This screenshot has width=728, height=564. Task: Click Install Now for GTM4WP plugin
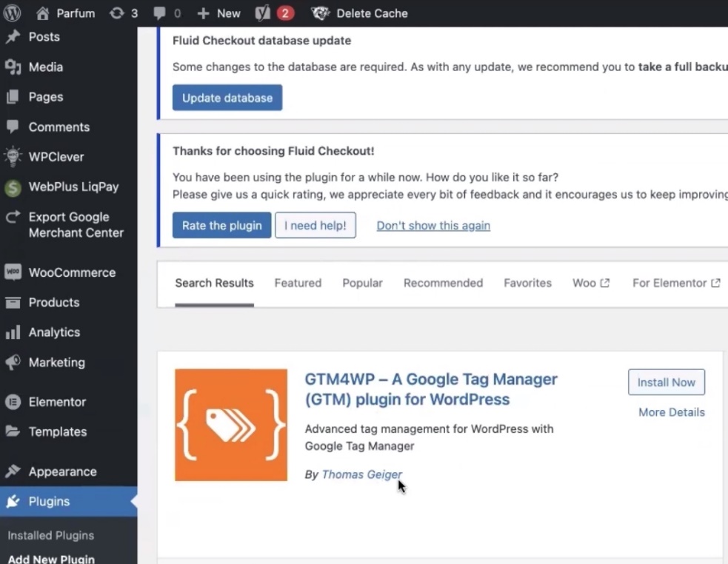click(x=666, y=383)
